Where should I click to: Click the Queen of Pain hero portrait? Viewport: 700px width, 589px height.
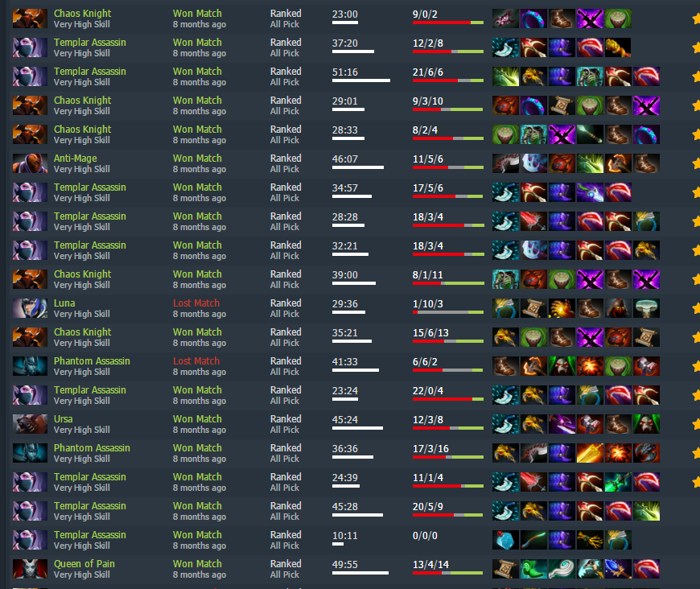[x=30, y=569]
